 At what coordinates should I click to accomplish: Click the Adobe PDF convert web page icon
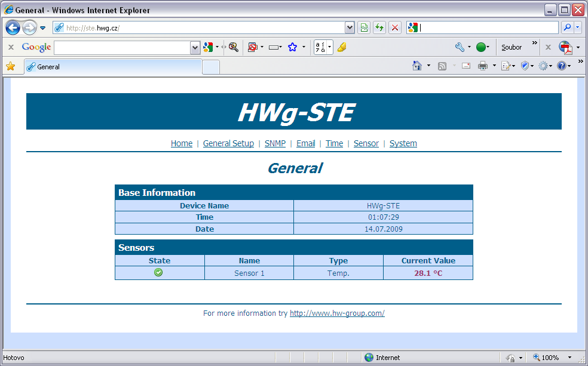(x=565, y=48)
